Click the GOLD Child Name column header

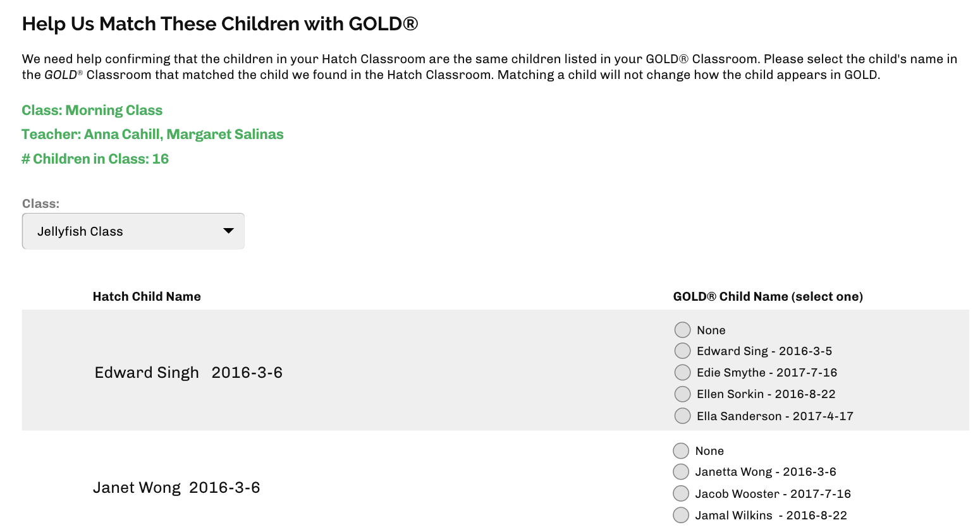click(x=768, y=296)
